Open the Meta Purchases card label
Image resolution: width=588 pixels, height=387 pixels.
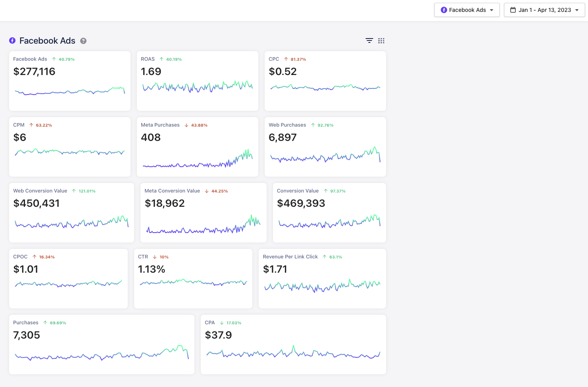(x=160, y=125)
